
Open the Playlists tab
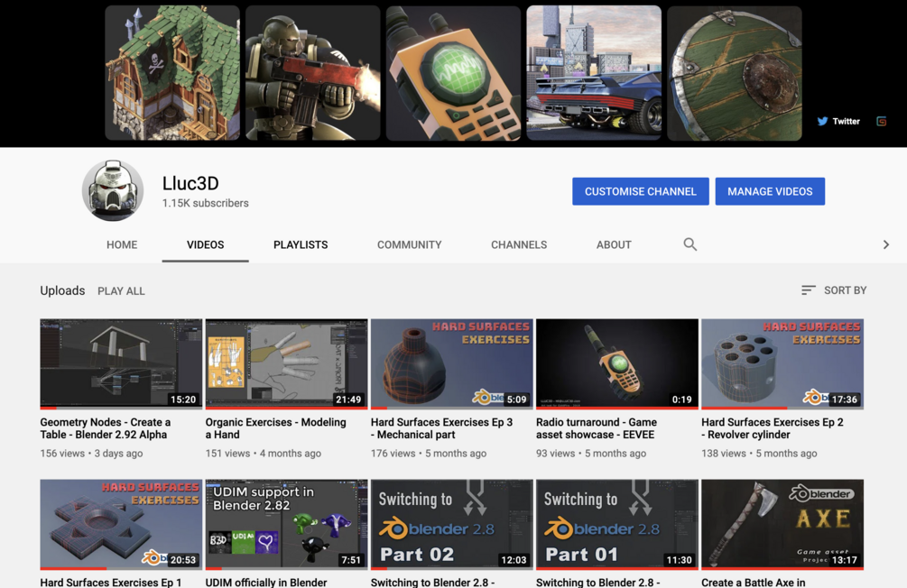point(301,244)
